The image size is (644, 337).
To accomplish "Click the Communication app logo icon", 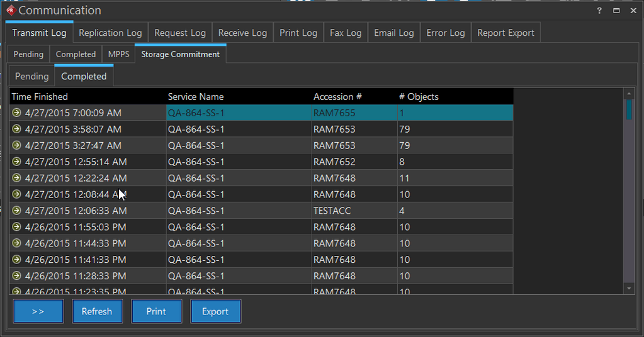I will 10,11.
